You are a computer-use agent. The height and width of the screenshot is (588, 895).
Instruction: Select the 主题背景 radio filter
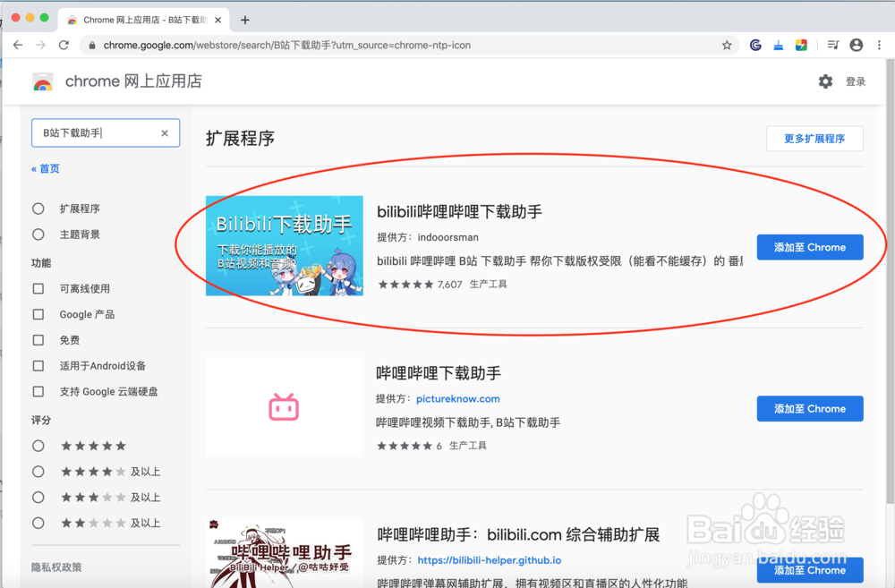38,234
